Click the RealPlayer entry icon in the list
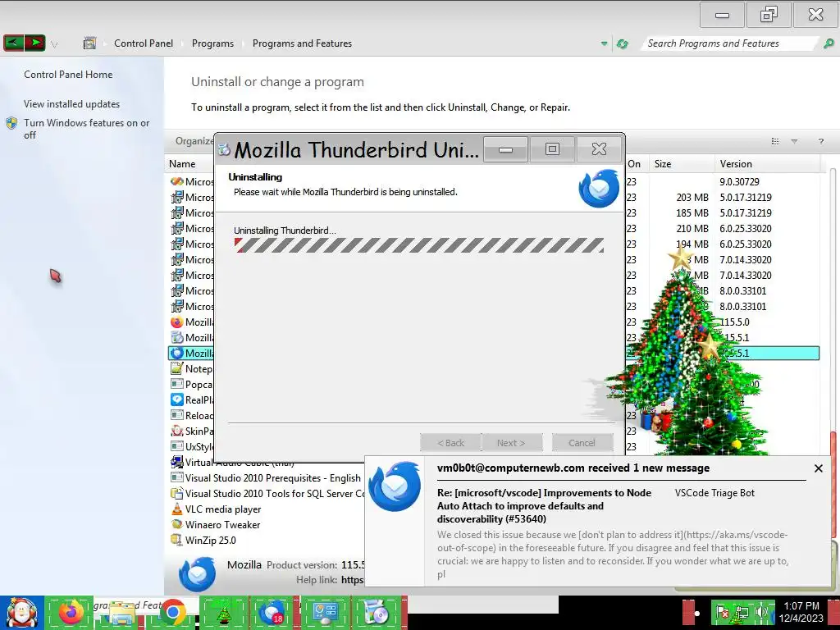This screenshot has height=630, width=840. click(x=177, y=399)
